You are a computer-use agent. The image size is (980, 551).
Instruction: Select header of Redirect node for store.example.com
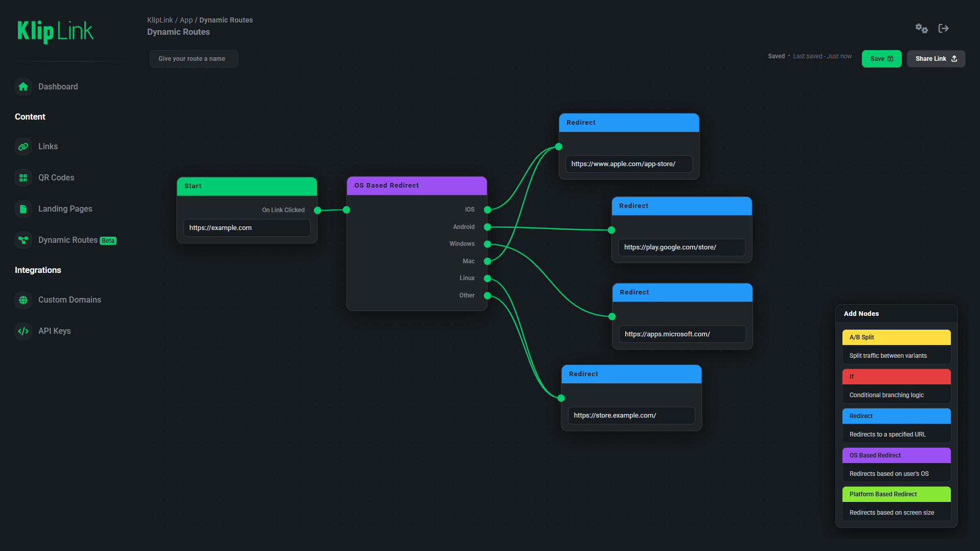point(631,374)
